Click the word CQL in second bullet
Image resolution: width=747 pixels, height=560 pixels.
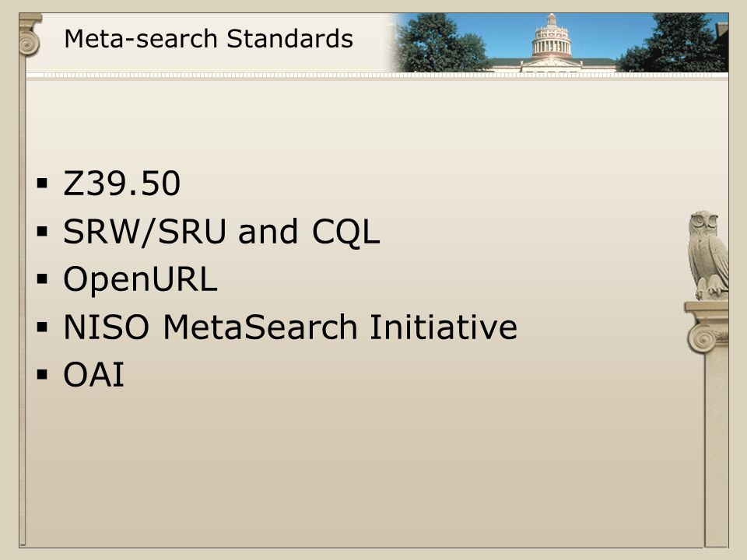point(345,233)
